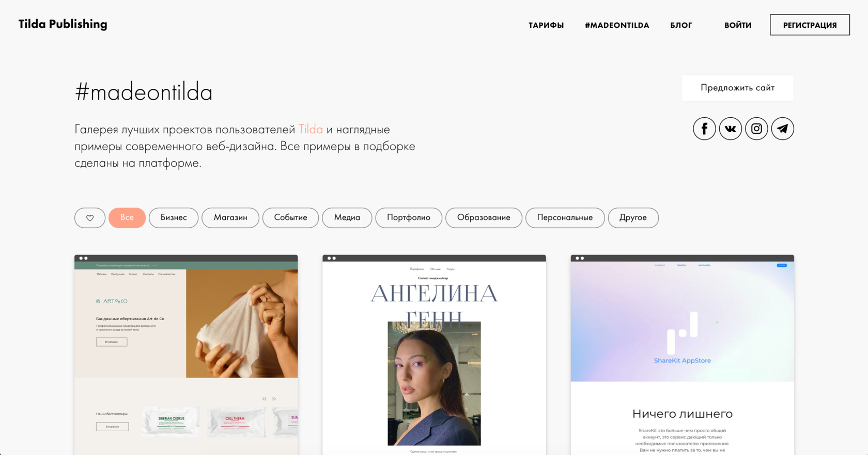The image size is (868, 455).
Task: Open the VK social icon
Action: [x=731, y=129]
